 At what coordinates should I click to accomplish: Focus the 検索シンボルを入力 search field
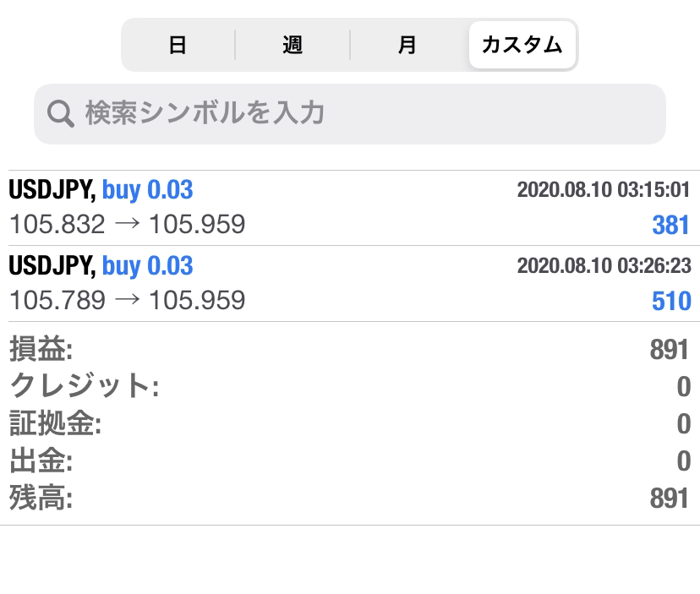pyautogui.click(x=350, y=114)
